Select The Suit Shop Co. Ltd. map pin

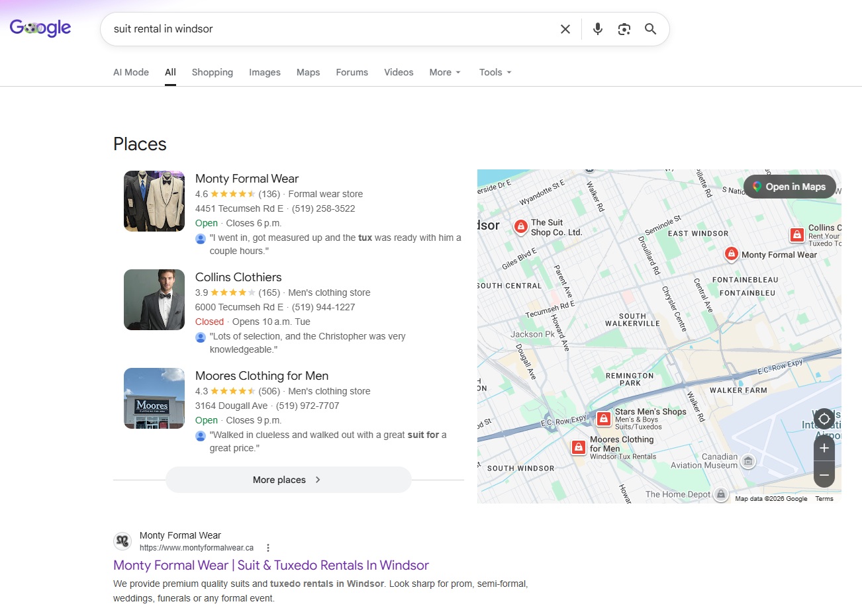click(x=522, y=227)
